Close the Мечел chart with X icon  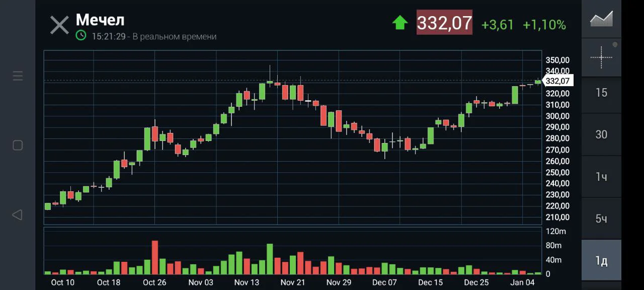[59, 25]
